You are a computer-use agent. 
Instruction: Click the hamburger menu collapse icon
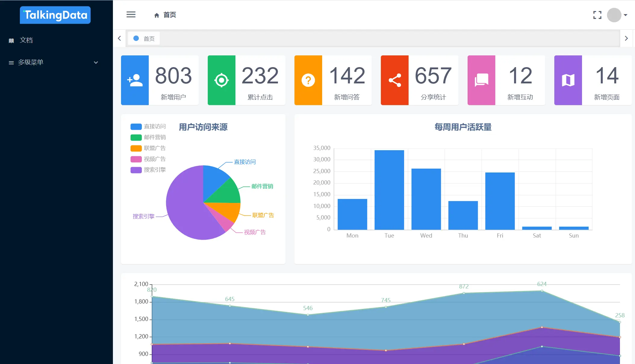131,14
